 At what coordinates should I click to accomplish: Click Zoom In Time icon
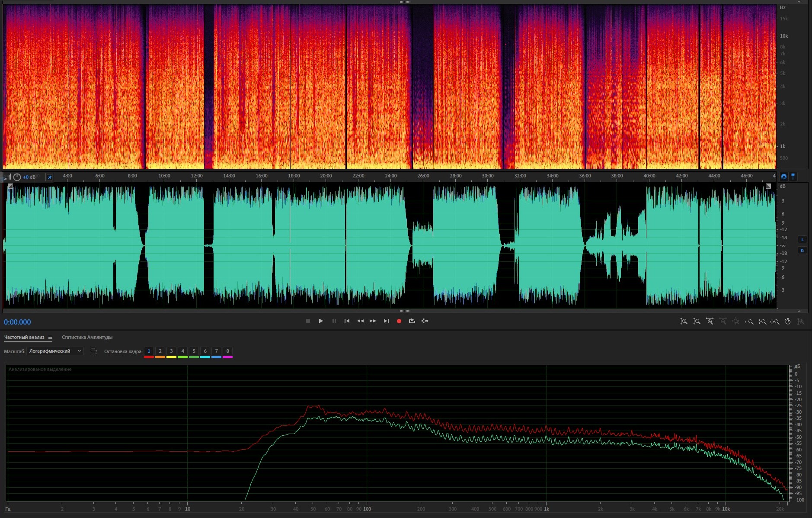coord(710,322)
